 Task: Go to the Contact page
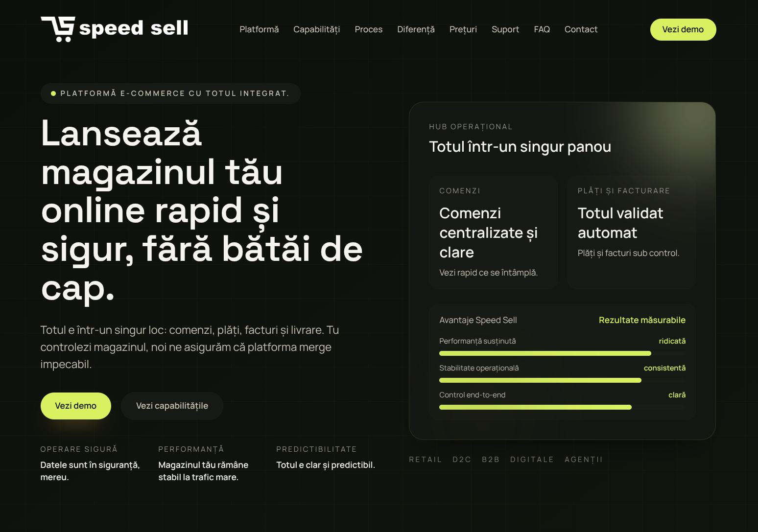(x=581, y=29)
